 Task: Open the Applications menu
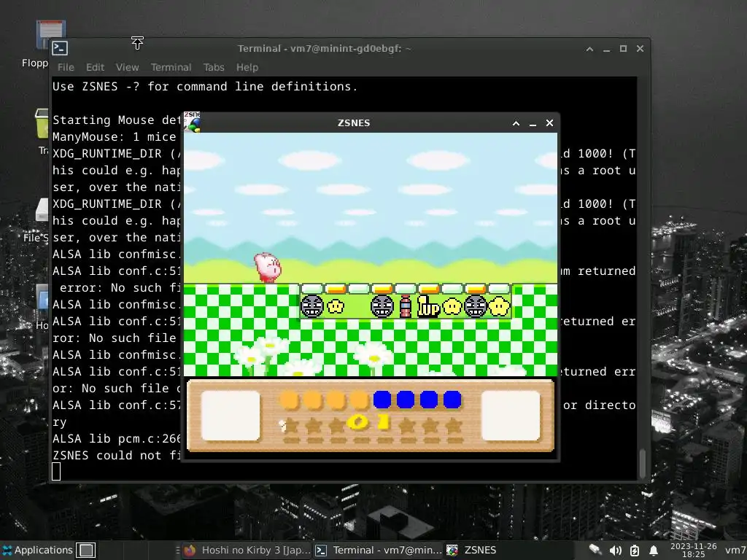pyautogui.click(x=37, y=550)
